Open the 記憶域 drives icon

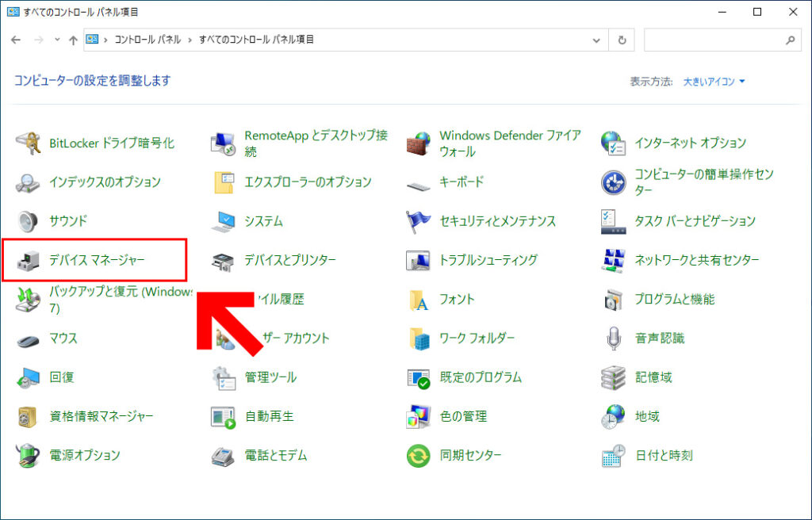tap(614, 378)
